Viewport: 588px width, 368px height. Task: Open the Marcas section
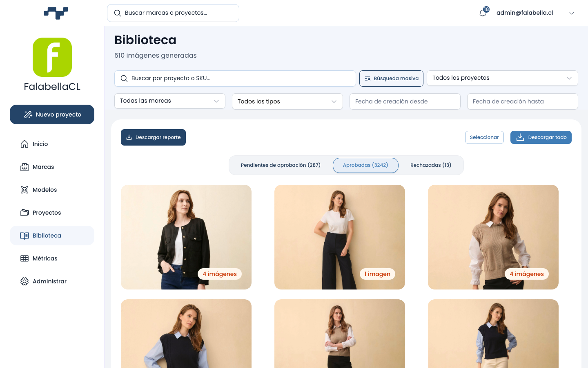click(x=52, y=167)
